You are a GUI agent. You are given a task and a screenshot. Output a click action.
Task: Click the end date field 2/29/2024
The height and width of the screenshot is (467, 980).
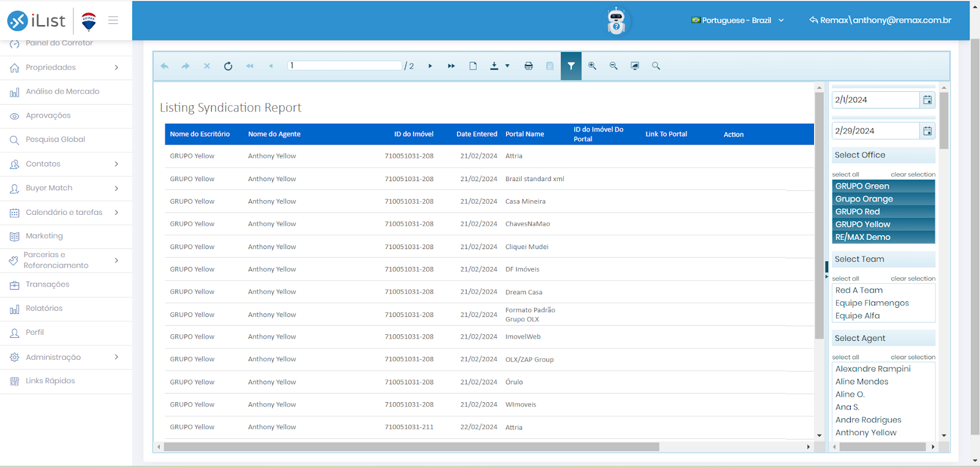[x=876, y=131]
